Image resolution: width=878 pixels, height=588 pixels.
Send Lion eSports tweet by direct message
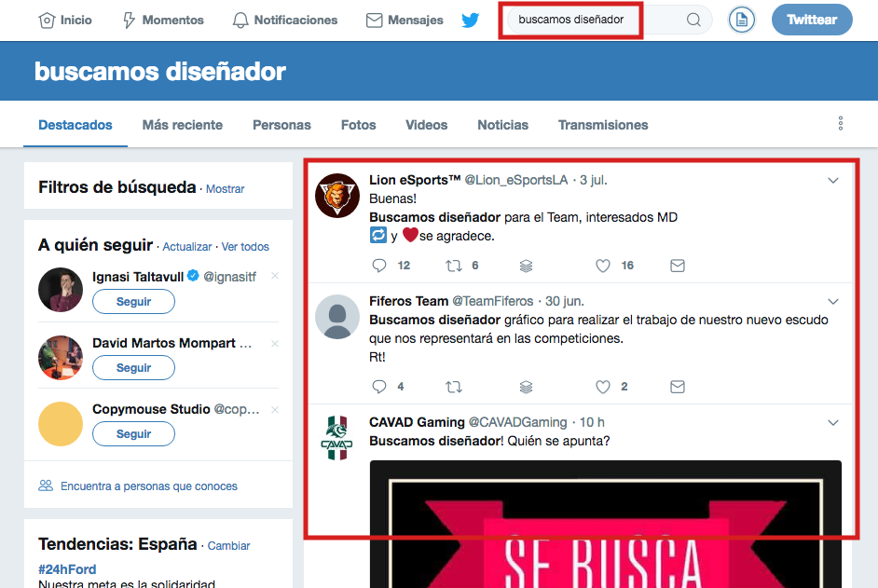(x=678, y=266)
